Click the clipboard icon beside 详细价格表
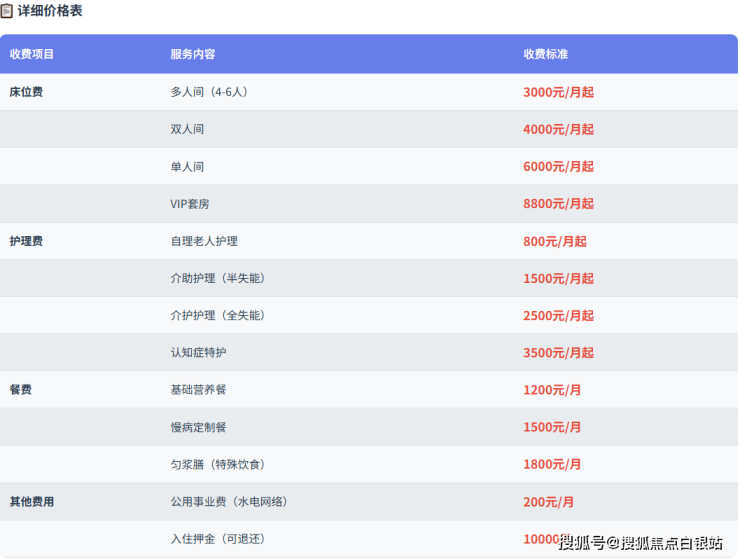Image resolution: width=740 pixels, height=559 pixels. pos(7,11)
